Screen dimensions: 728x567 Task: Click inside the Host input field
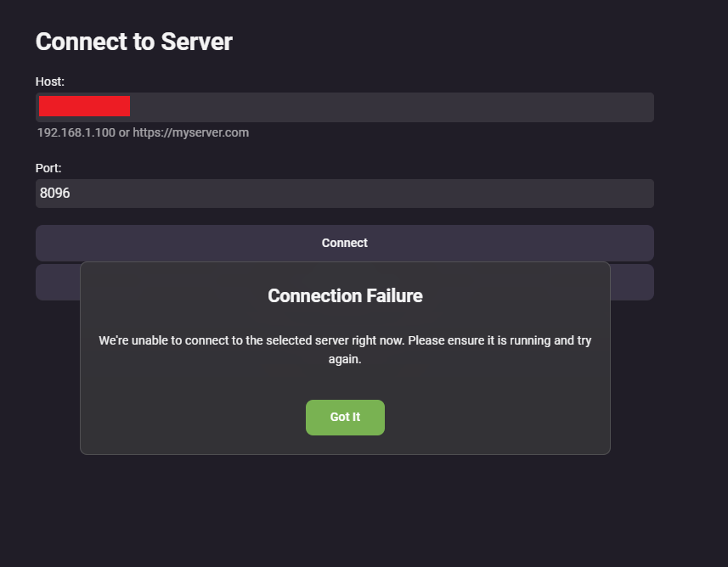click(x=340, y=107)
